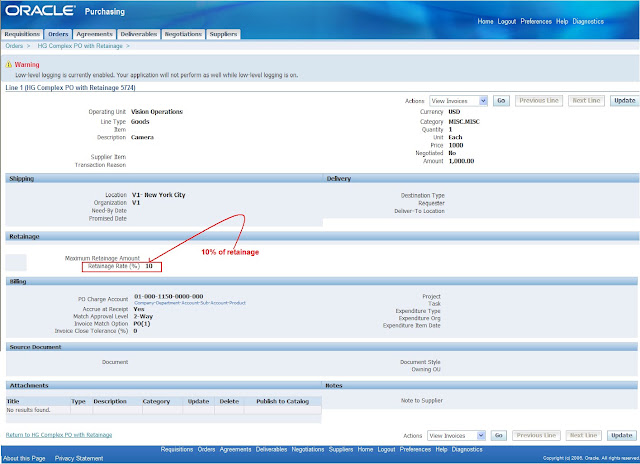
Task: Click the top Go button
Action: click(501, 101)
